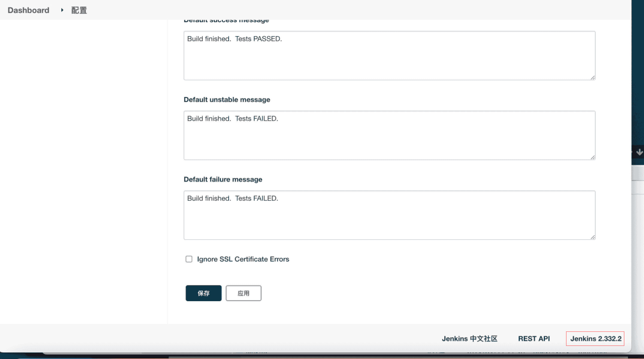Click the Default unstable message label
This screenshot has height=359, width=644.
tap(227, 100)
